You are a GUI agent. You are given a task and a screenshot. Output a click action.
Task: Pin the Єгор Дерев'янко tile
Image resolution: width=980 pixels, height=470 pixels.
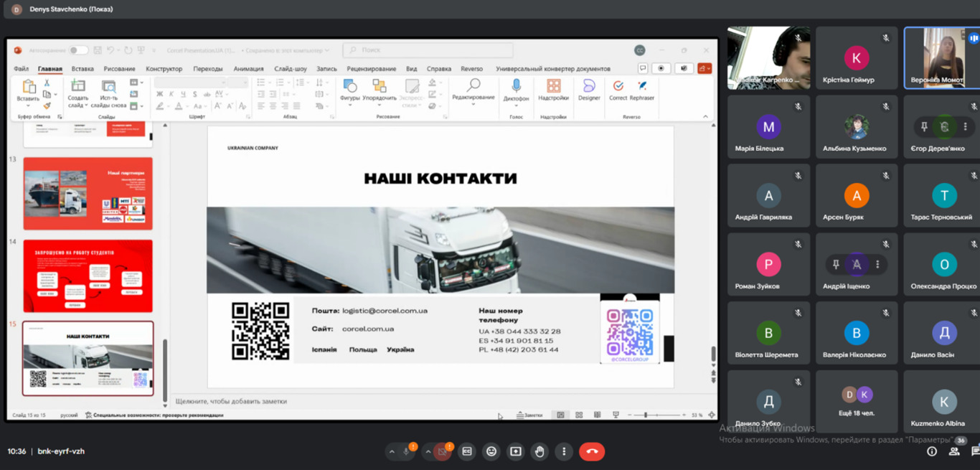pyautogui.click(x=924, y=126)
